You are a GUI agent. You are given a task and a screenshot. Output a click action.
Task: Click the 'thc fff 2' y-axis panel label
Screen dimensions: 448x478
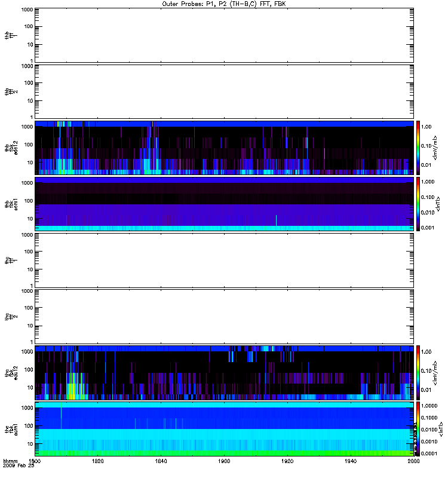click(x=11, y=317)
